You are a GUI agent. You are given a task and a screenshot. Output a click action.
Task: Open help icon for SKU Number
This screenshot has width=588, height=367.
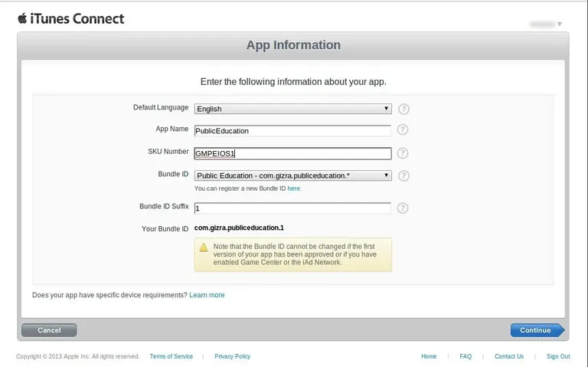(403, 153)
